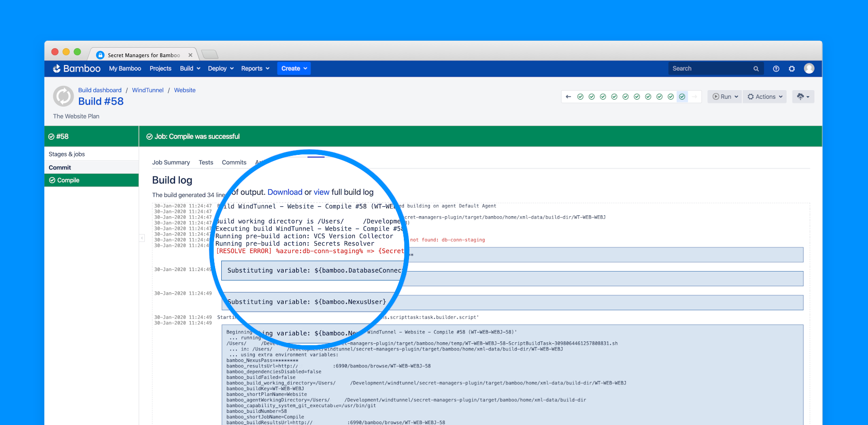Go to the Projects menu item

click(x=160, y=68)
